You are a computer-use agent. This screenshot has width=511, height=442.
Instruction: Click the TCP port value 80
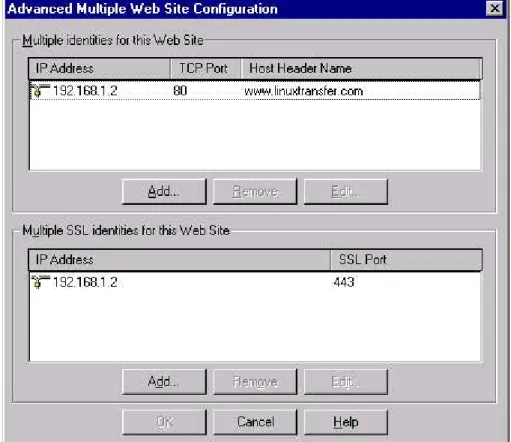pos(180,91)
